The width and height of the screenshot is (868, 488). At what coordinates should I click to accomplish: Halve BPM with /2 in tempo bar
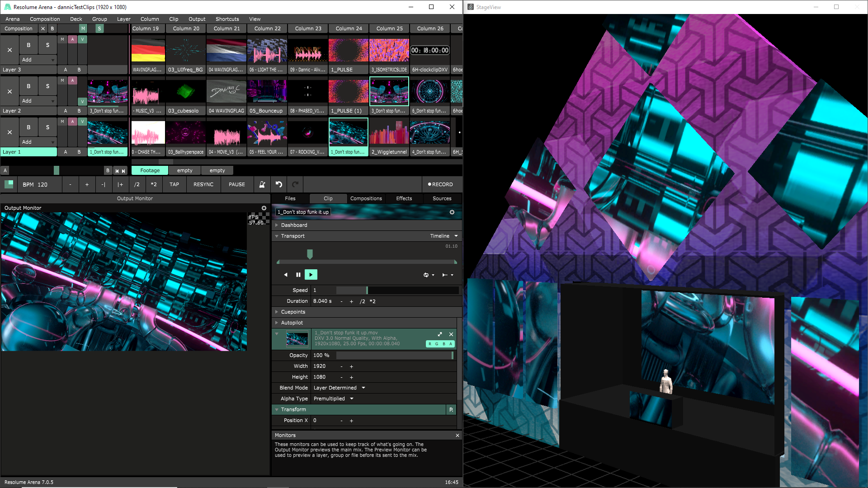click(x=137, y=184)
